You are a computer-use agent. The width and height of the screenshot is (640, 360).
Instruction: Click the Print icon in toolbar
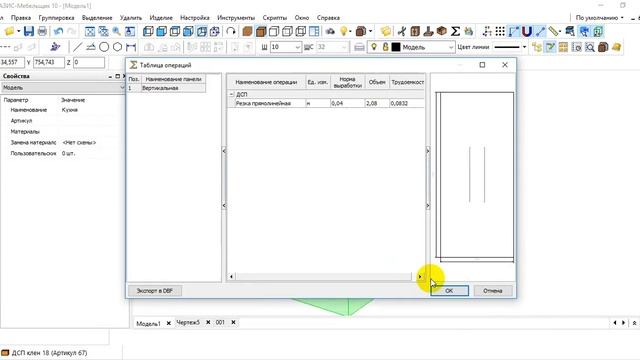coord(42,31)
